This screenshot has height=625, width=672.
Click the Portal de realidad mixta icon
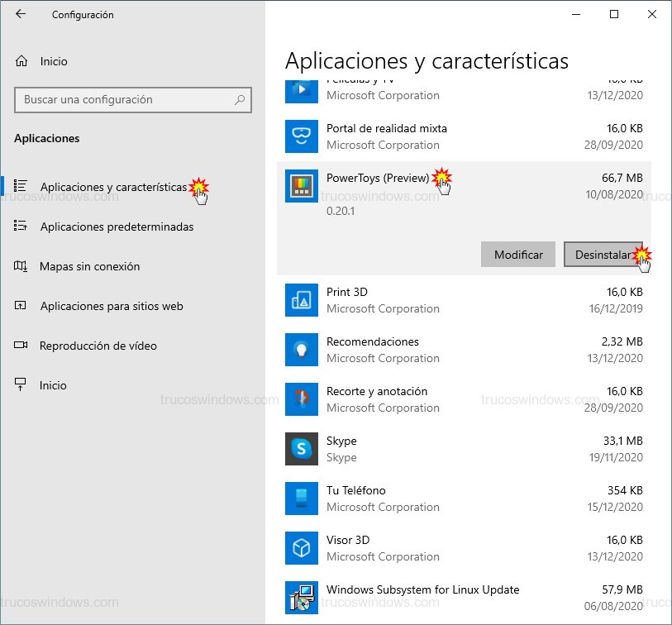301,136
